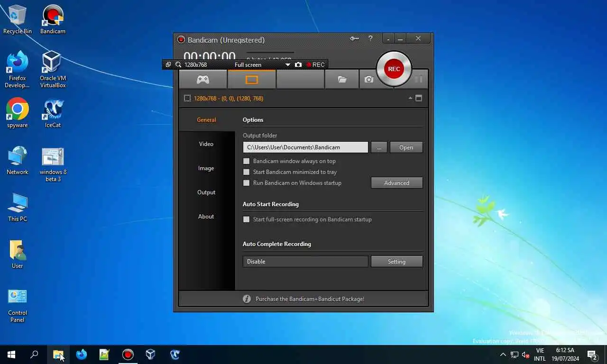
Task: Open the notification center icon
Action: coord(592,355)
